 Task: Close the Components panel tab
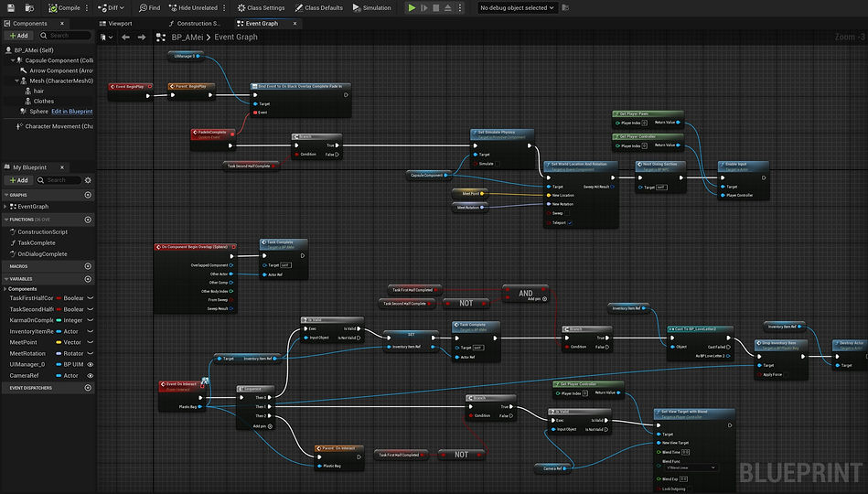(62, 23)
